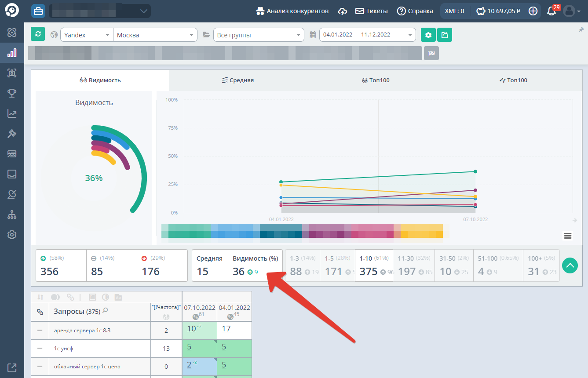Open Анализ конкурентов
Viewport: 588px width, 378px height.
(x=292, y=11)
